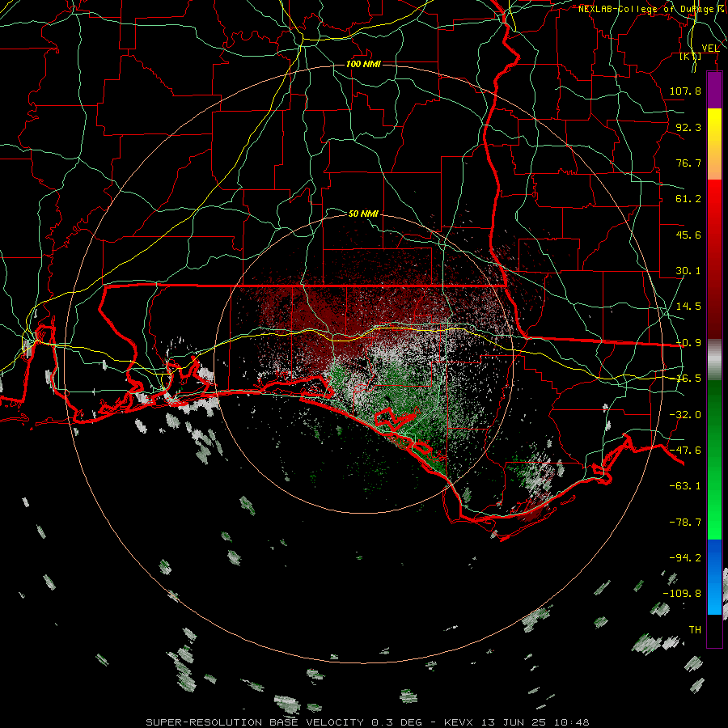Screen dimensions: 728x728
Task: Click the VEL legend title
Action: (710, 48)
